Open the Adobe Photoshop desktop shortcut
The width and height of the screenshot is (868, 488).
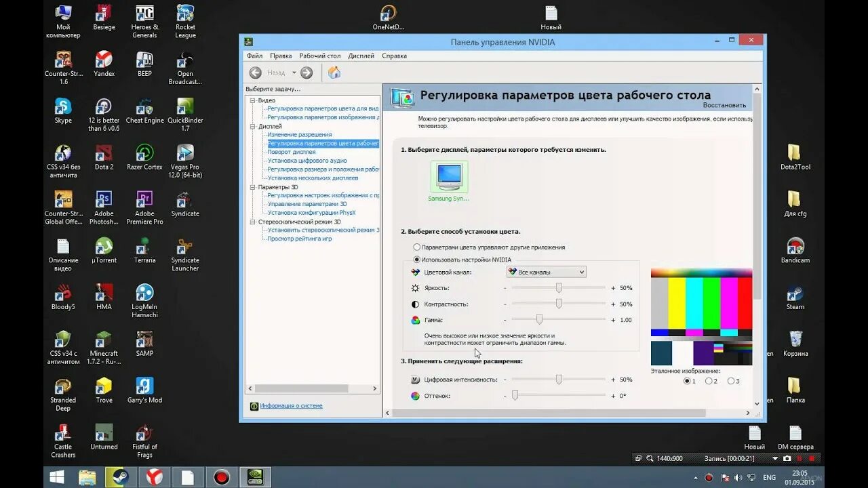click(x=104, y=209)
